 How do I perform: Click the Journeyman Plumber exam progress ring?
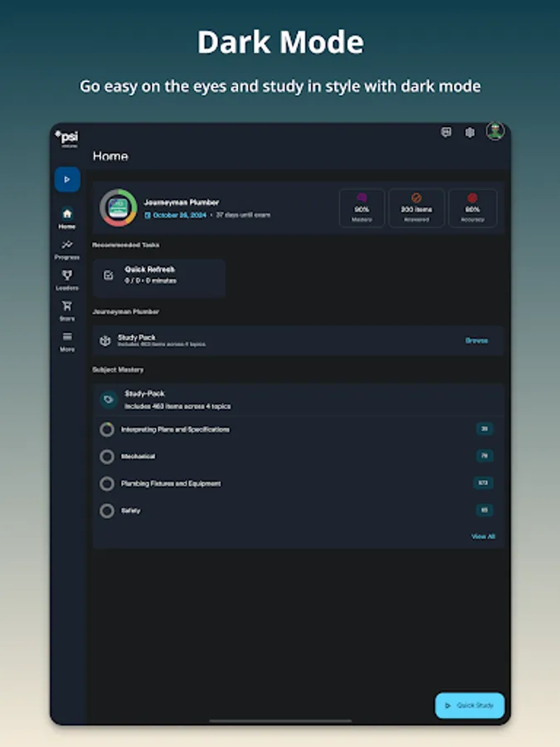click(118, 207)
